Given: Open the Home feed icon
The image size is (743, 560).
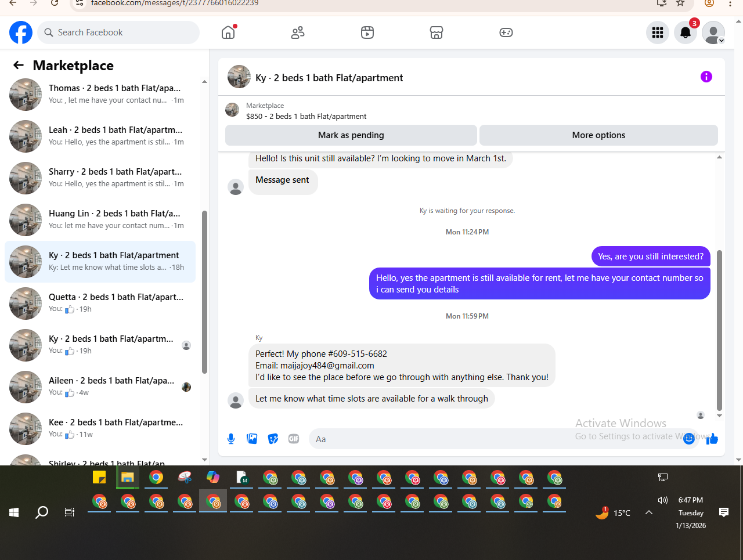Looking at the screenshot, I should [x=229, y=32].
